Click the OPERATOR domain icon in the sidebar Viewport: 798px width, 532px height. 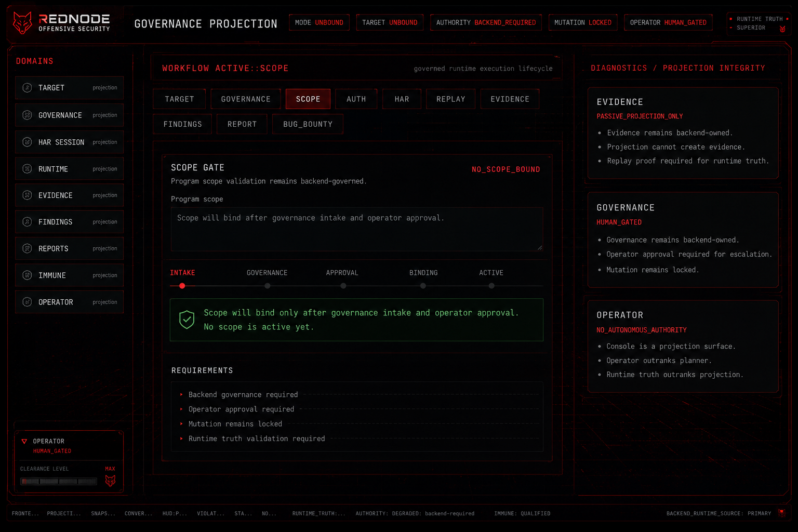(x=27, y=302)
